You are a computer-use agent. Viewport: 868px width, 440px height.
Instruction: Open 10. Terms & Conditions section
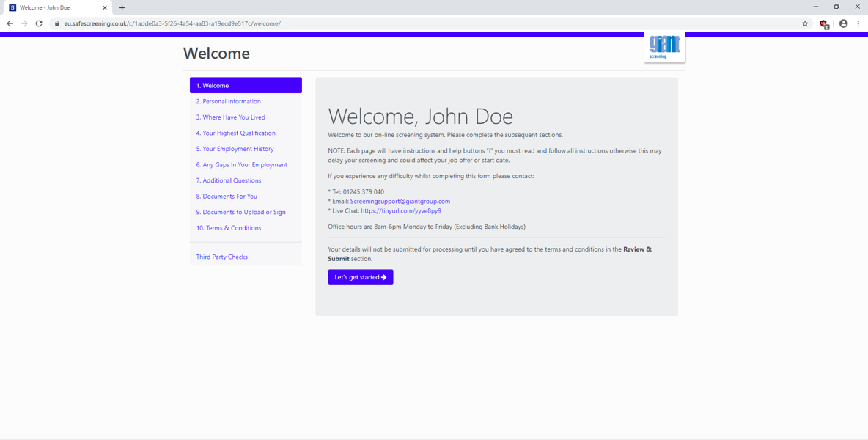point(228,228)
